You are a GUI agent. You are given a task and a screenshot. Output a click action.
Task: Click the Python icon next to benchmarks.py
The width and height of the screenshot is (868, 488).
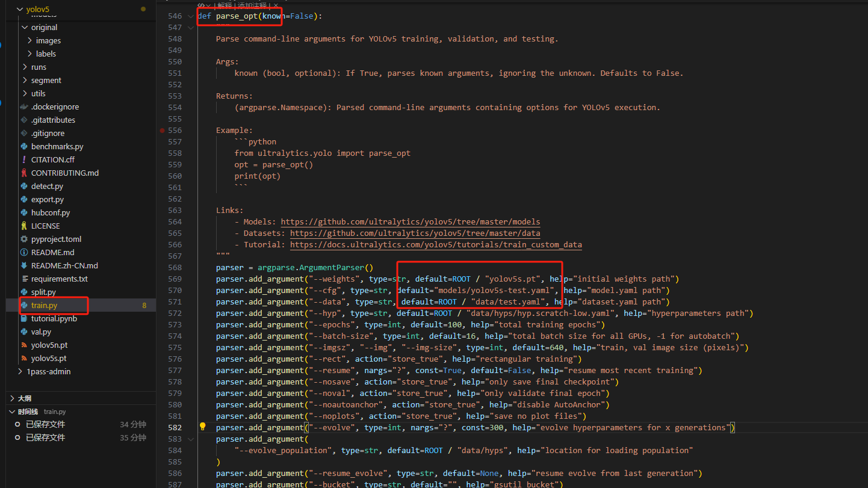coord(24,146)
